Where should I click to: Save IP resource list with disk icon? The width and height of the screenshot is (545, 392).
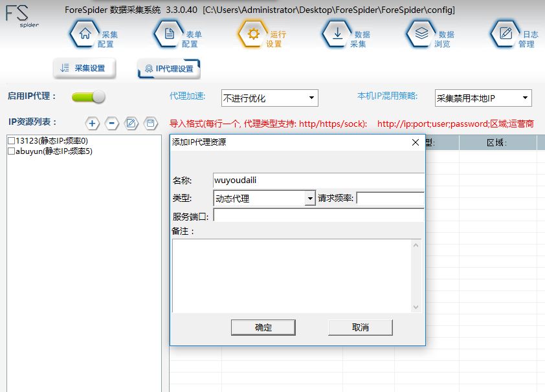[x=151, y=124]
